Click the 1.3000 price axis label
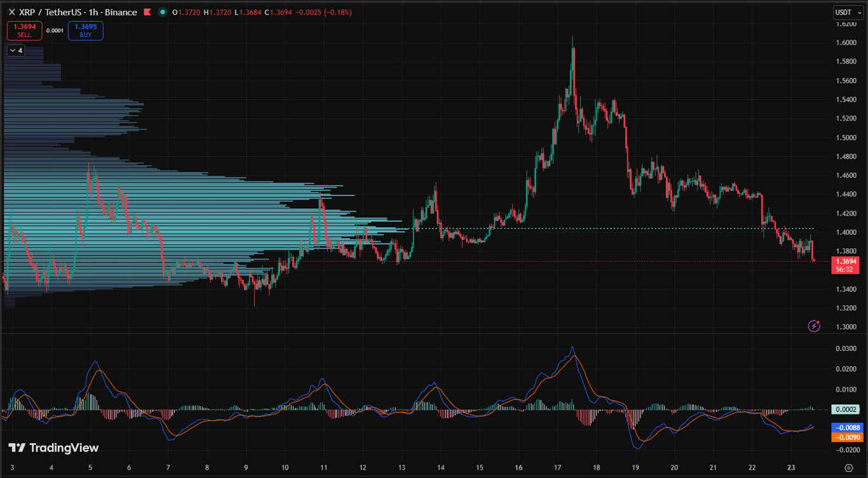The image size is (868, 478). [x=845, y=327]
